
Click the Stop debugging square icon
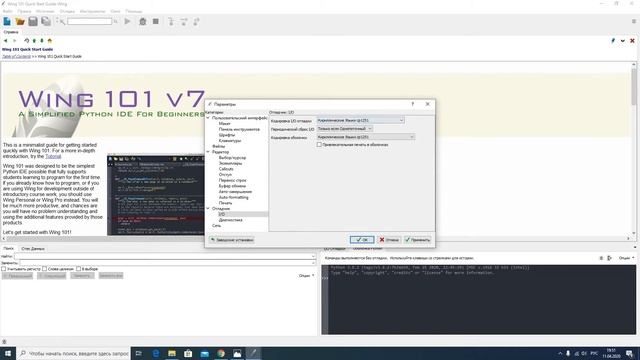pyautogui.click(x=156, y=21)
